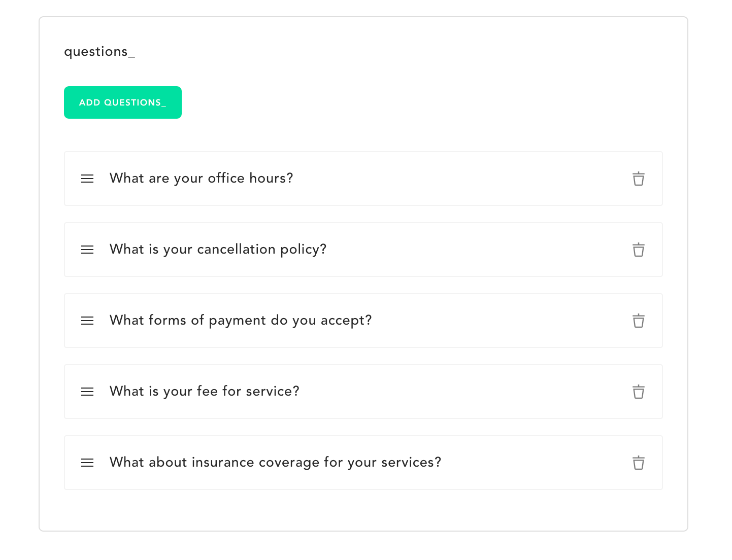This screenshot has width=732, height=560.
Task: Grab the drag handle for office hours question
Action: click(x=87, y=179)
